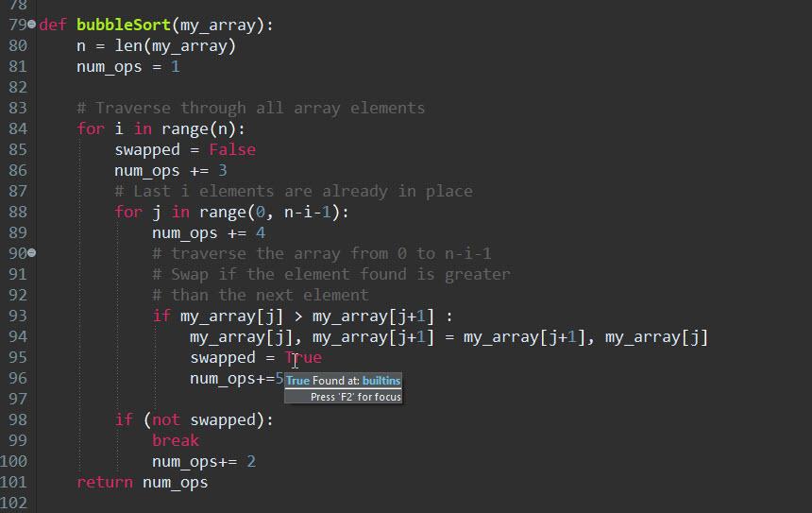Collapse the comment block fold at line 90
The height and width of the screenshot is (513, 812).
pyautogui.click(x=31, y=253)
